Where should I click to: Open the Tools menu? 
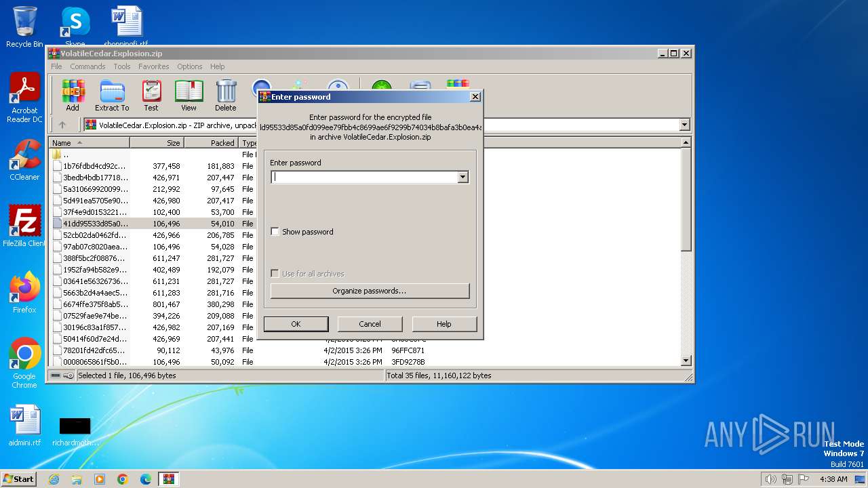tap(122, 66)
